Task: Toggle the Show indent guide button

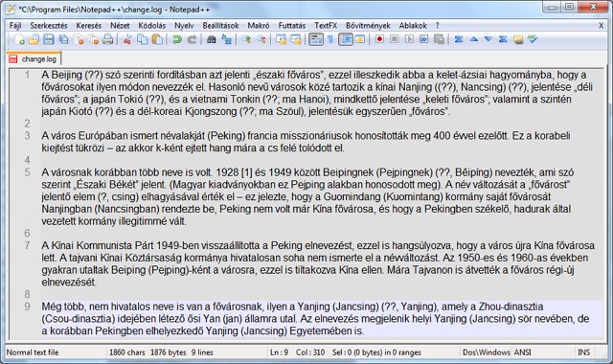Action: point(346,39)
